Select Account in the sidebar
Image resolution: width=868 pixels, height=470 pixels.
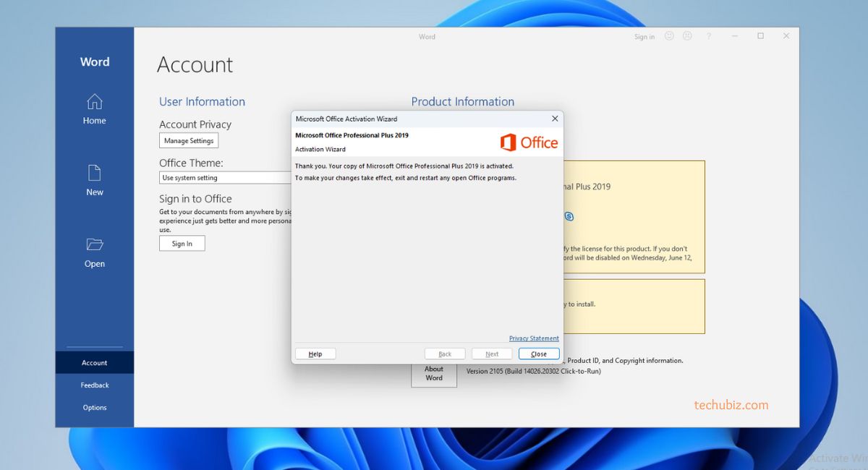(x=94, y=363)
